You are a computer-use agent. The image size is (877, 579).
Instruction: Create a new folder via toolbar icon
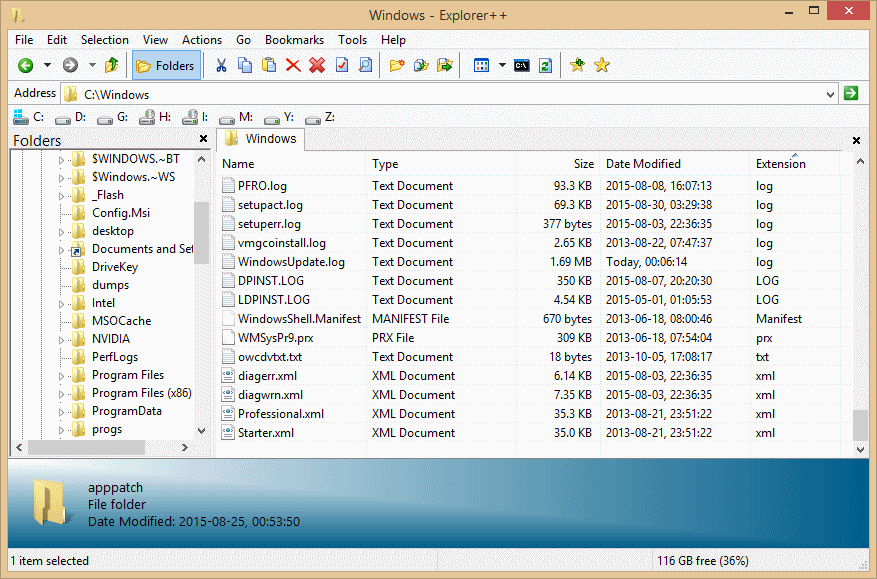[x=397, y=66]
